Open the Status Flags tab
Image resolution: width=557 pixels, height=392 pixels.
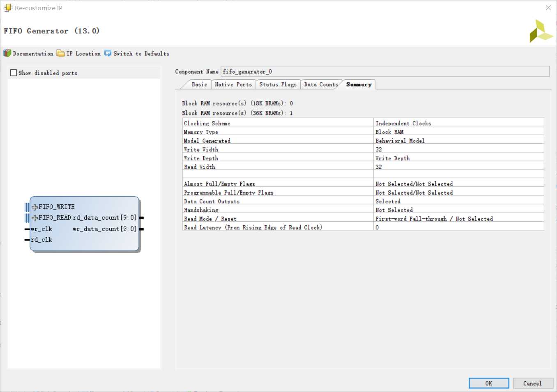278,85
